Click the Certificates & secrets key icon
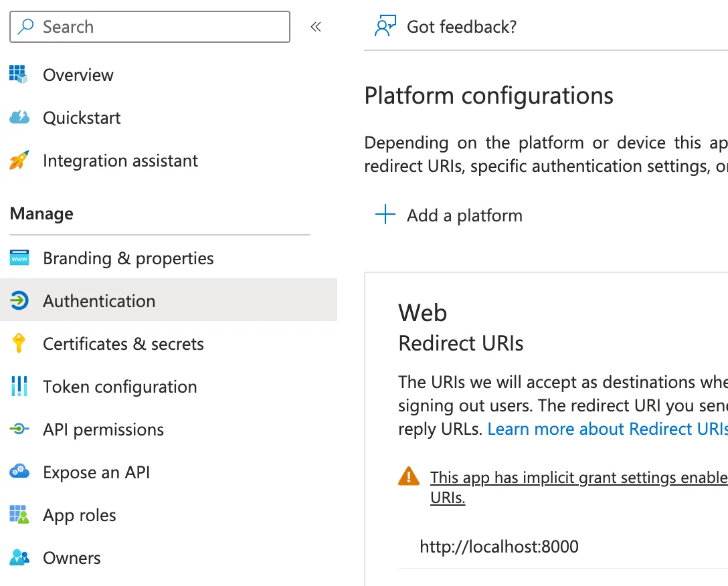The width and height of the screenshot is (728, 586). tap(19, 343)
